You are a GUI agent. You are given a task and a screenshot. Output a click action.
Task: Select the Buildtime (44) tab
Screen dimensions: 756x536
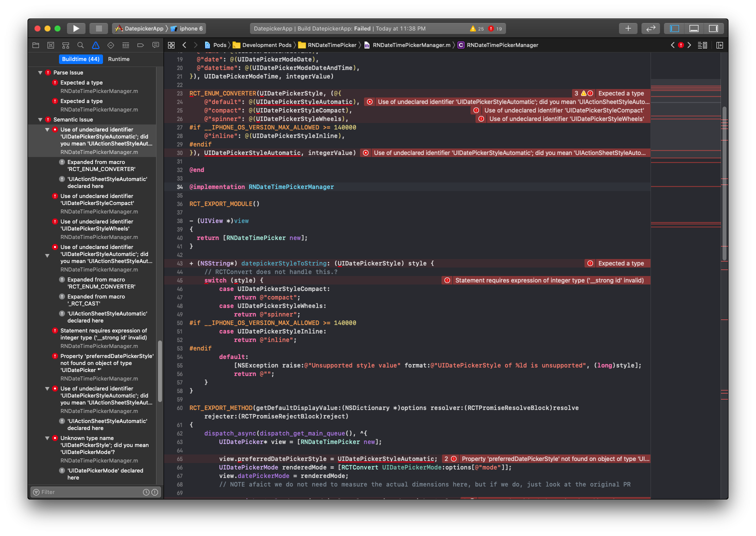pyautogui.click(x=80, y=59)
